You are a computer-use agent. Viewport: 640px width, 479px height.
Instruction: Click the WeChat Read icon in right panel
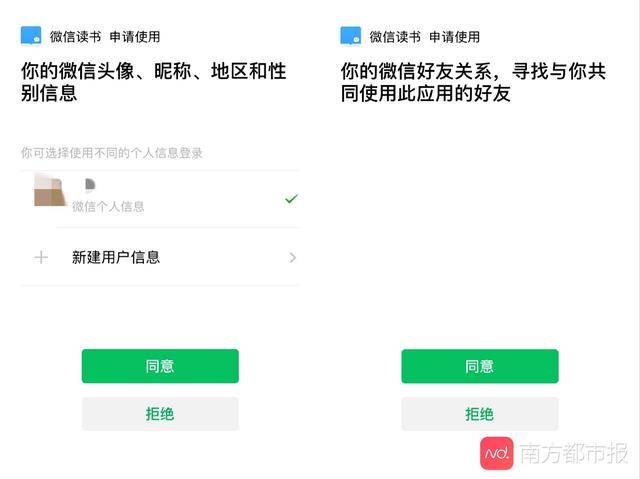click(350, 36)
